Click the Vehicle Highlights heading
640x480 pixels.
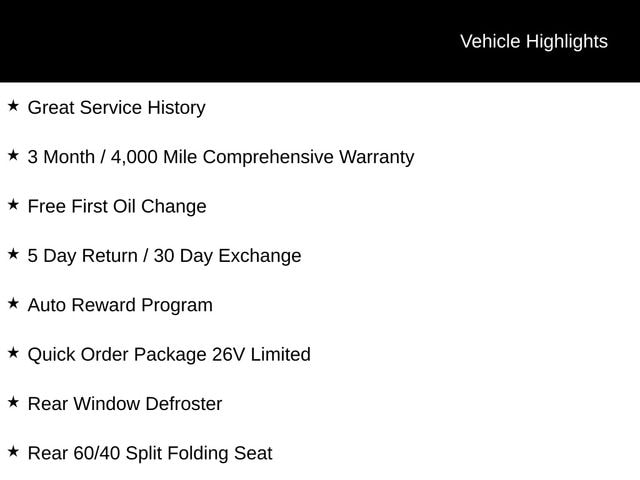(533, 41)
